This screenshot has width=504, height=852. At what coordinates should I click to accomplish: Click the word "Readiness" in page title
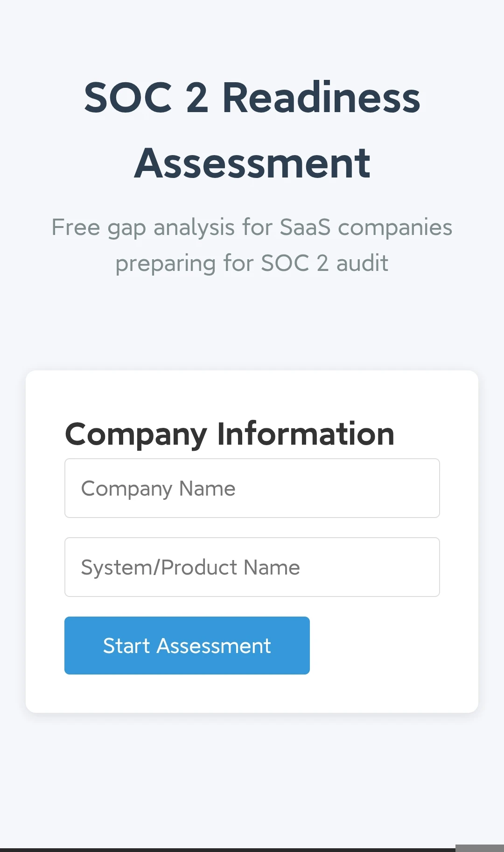click(x=321, y=98)
